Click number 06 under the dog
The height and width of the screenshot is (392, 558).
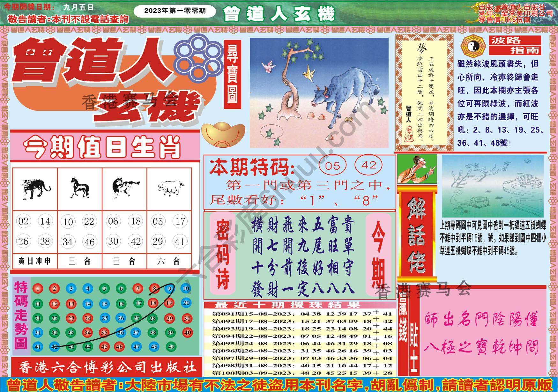tap(113, 221)
